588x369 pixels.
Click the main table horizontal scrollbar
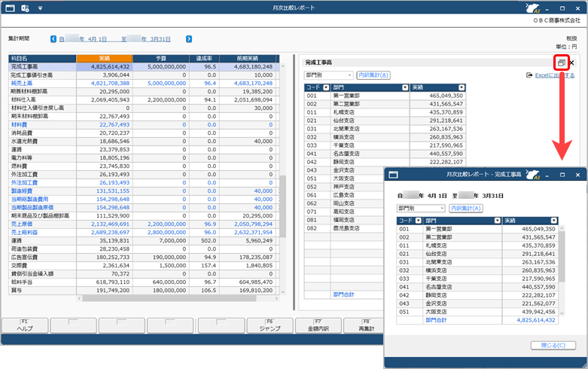pyautogui.click(x=169, y=298)
